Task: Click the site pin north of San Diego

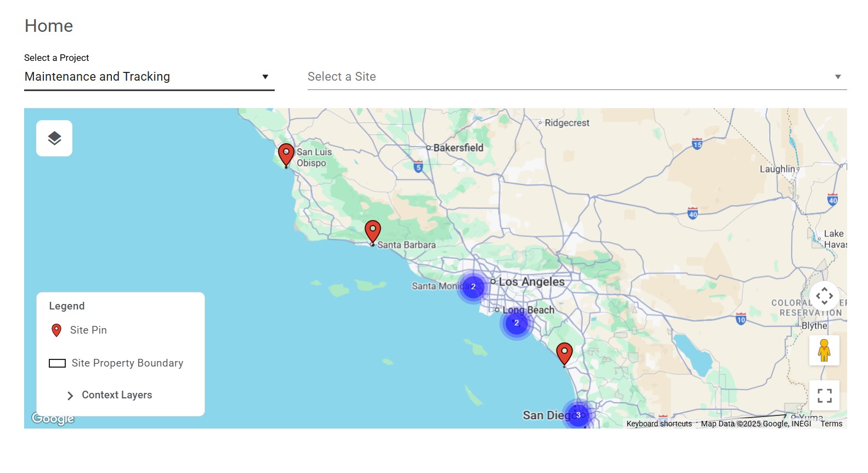Action: click(564, 353)
